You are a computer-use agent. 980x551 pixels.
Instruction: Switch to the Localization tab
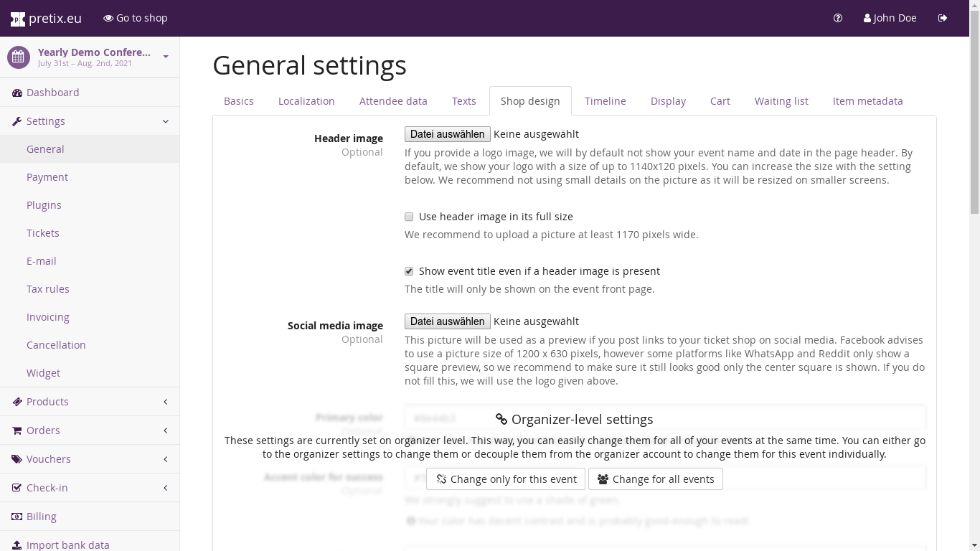(x=306, y=101)
